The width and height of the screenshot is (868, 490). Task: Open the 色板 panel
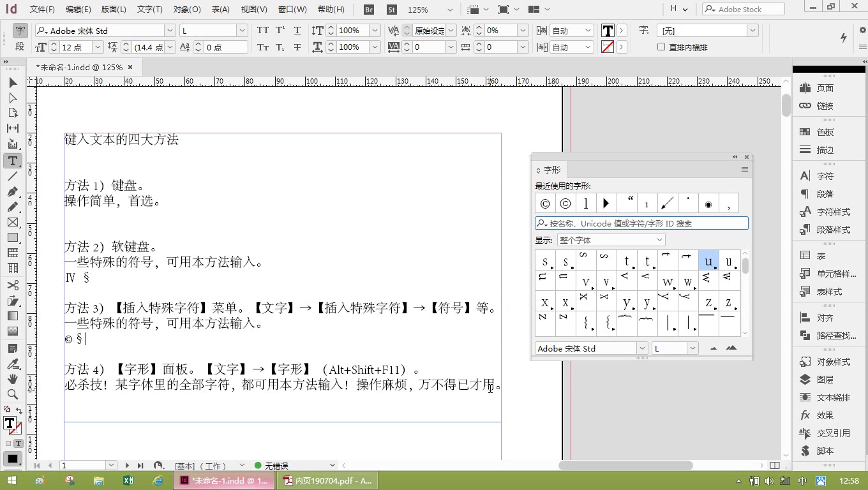tap(825, 132)
